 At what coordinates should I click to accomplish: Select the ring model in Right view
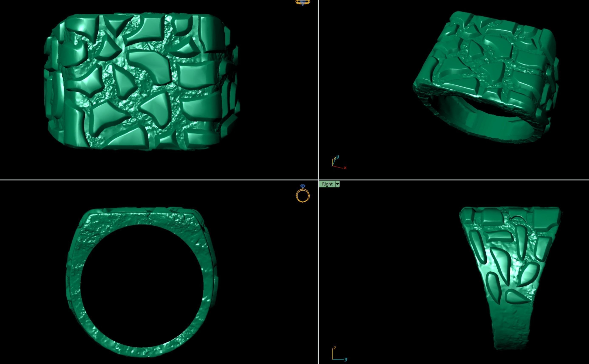510,278
